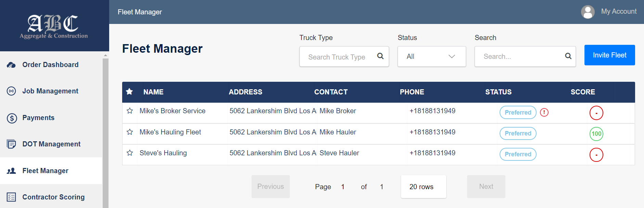Open the 20 rows page-size selector
This screenshot has height=208, width=644.
point(423,186)
